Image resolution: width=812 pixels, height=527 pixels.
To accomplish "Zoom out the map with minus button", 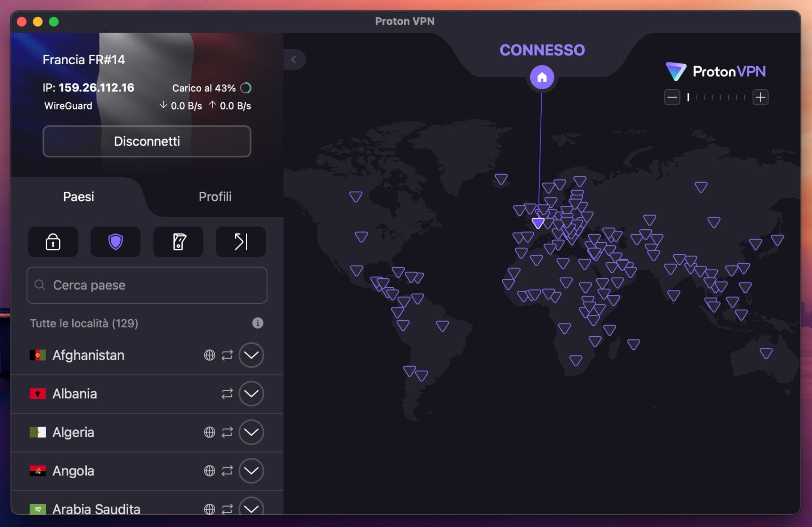I will [x=672, y=98].
